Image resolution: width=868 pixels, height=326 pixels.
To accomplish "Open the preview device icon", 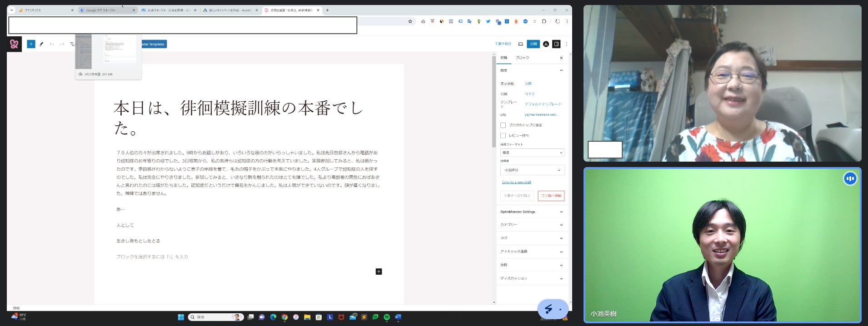I will [520, 44].
